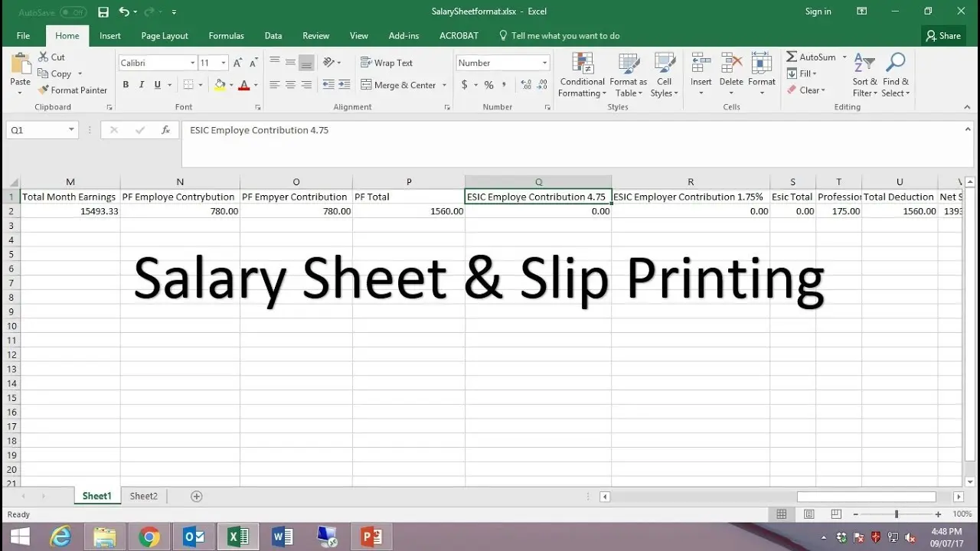Adjust the zoom slider handle

click(896, 515)
